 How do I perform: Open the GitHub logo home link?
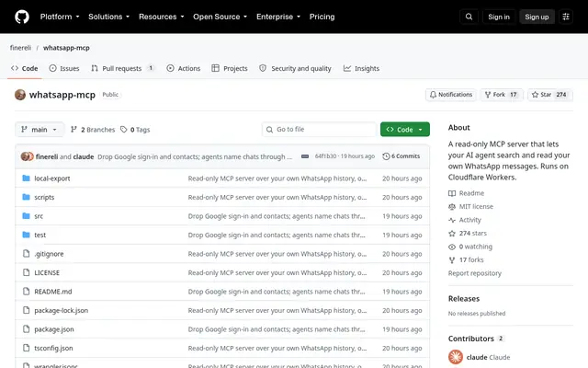[x=22, y=17]
